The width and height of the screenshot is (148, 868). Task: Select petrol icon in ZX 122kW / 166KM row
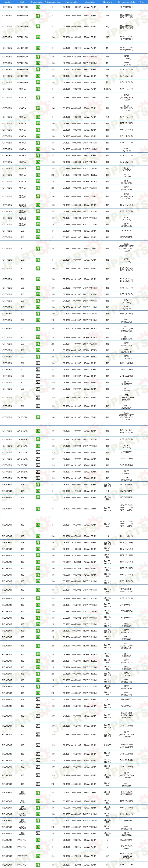(x=38, y=357)
